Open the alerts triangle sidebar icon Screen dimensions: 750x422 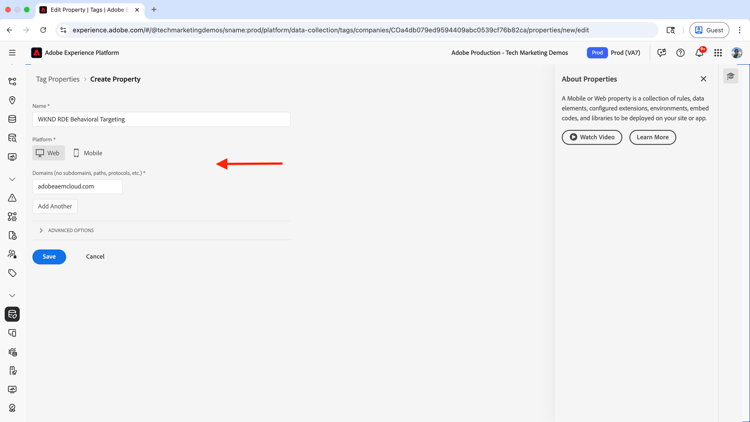pos(12,198)
